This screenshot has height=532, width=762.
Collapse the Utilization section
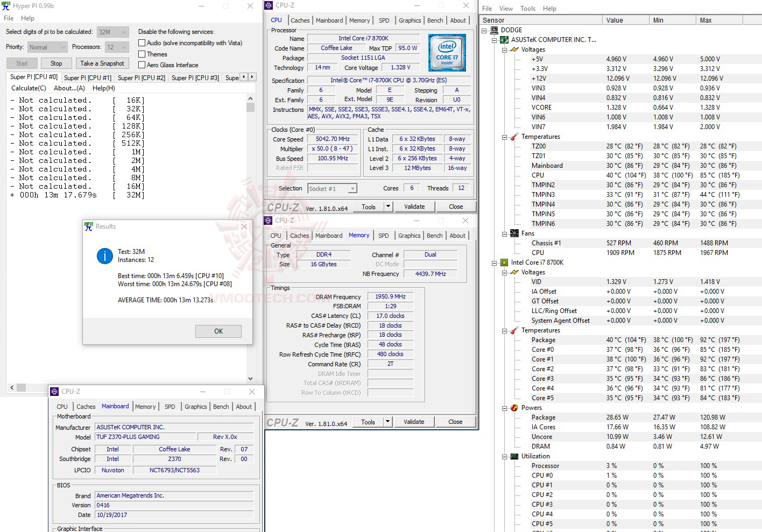click(x=505, y=456)
